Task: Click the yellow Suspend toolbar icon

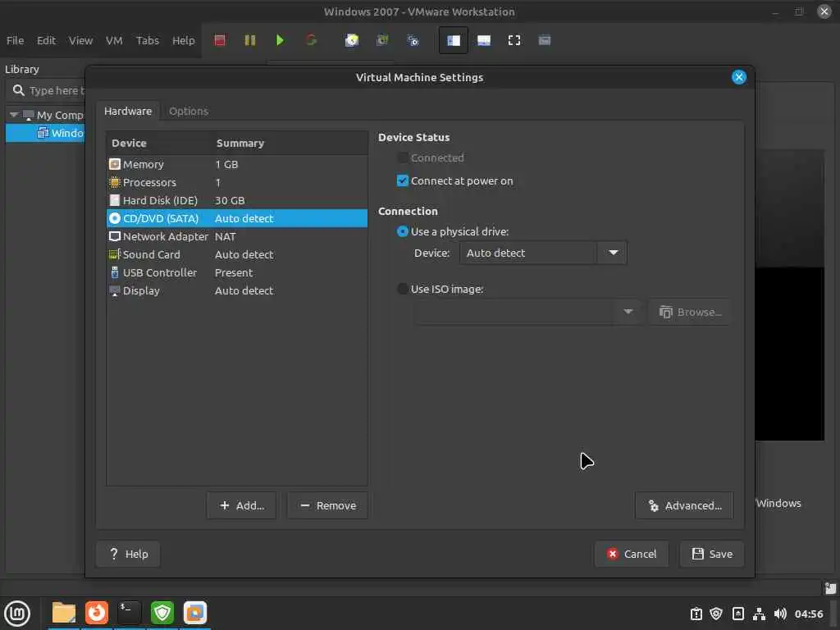Action: [249, 40]
